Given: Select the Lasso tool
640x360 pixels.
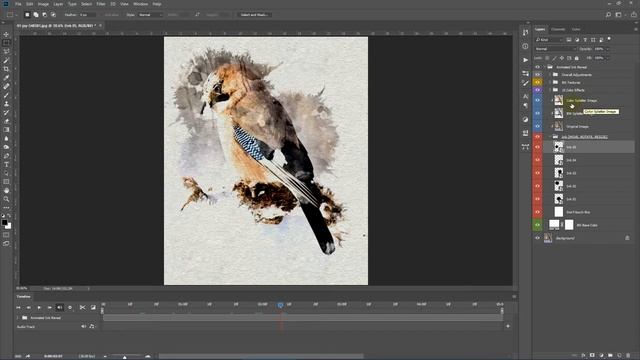Looking at the screenshot, I should pos(6,51).
